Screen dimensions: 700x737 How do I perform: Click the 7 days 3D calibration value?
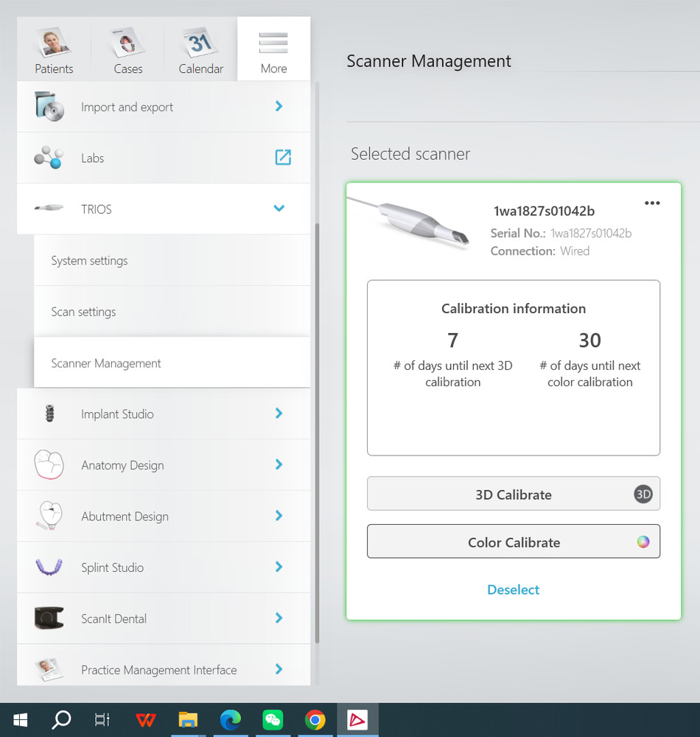click(452, 340)
